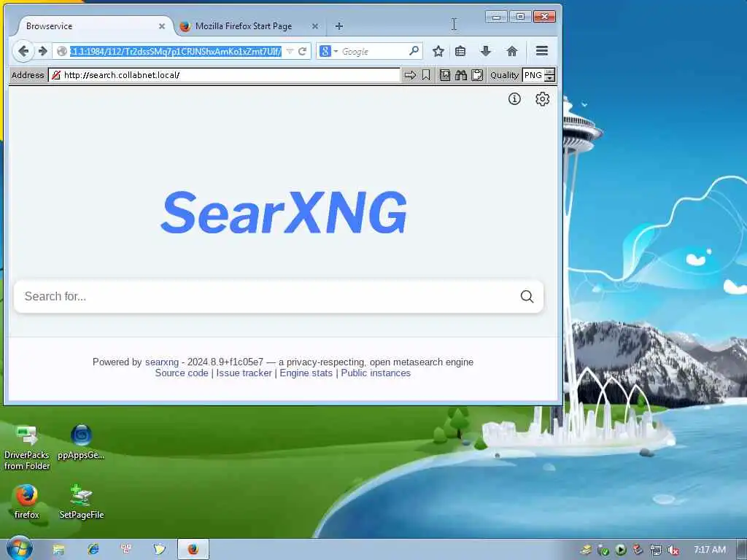Click the Quality PNG value field
This screenshot has height=560, width=747.
[533, 75]
